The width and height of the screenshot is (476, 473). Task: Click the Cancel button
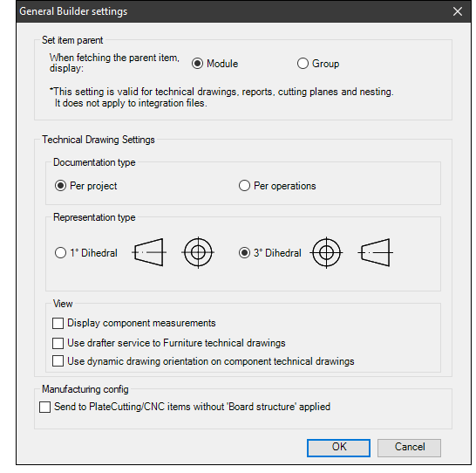pos(409,448)
